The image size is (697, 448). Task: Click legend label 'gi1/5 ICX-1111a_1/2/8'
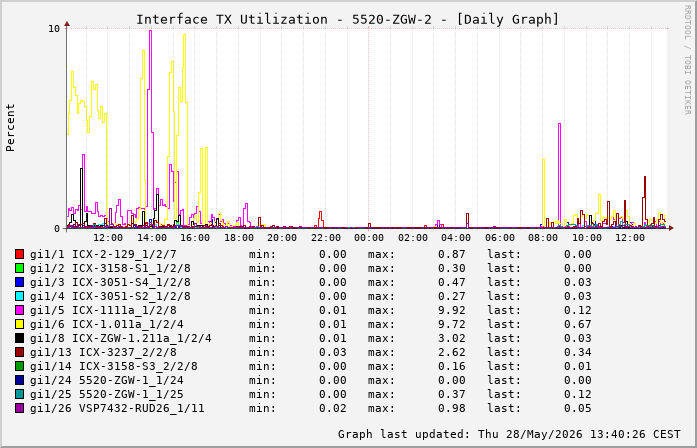[x=103, y=310]
